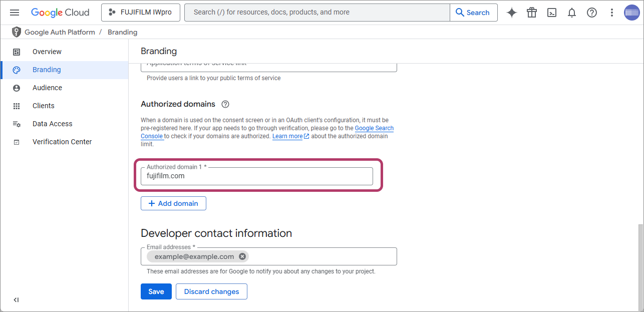
Task: Click the user account avatar
Action: (631, 13)
